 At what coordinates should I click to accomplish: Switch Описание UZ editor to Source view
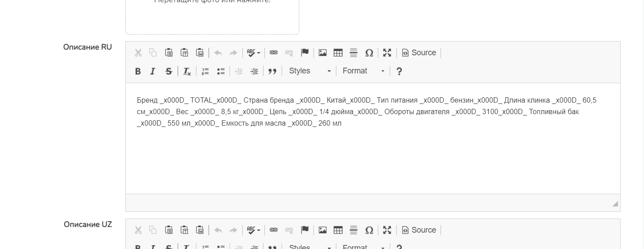click(419, 230)
